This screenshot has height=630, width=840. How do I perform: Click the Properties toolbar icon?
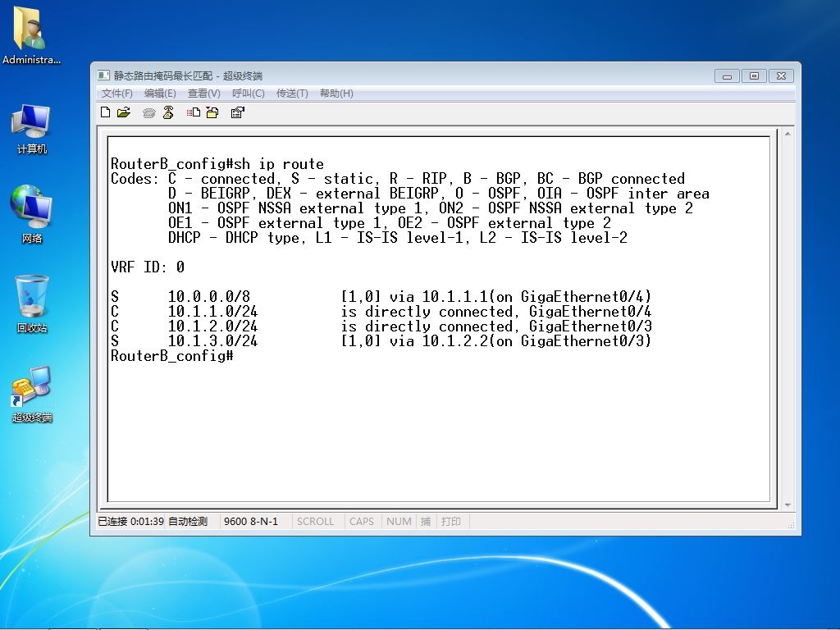point(237,112)
